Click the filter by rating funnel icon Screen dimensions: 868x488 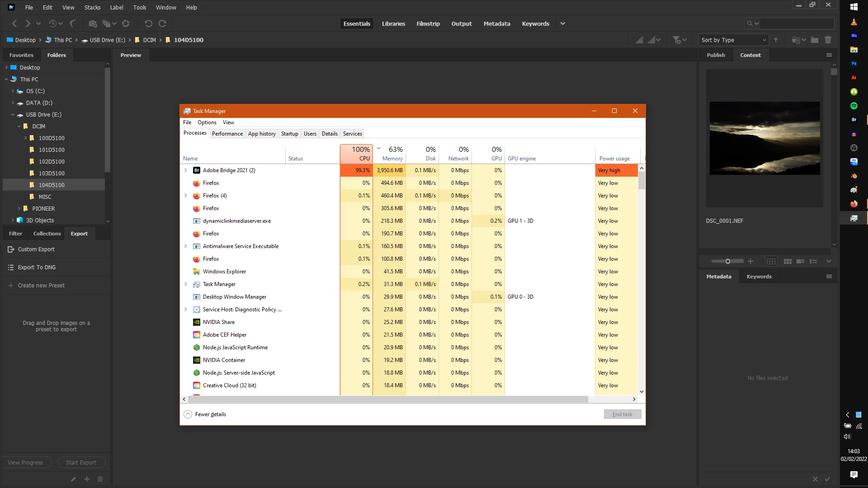click(676, 40)
